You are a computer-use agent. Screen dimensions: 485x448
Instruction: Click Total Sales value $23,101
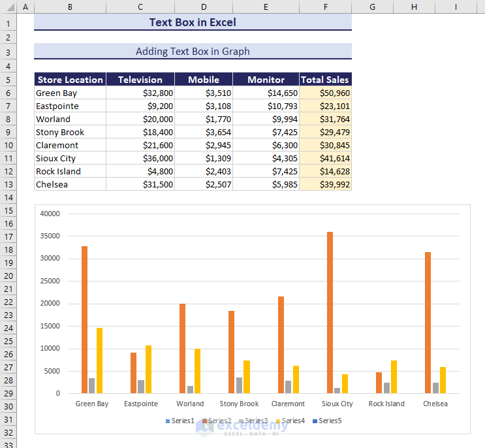[325, 106]
